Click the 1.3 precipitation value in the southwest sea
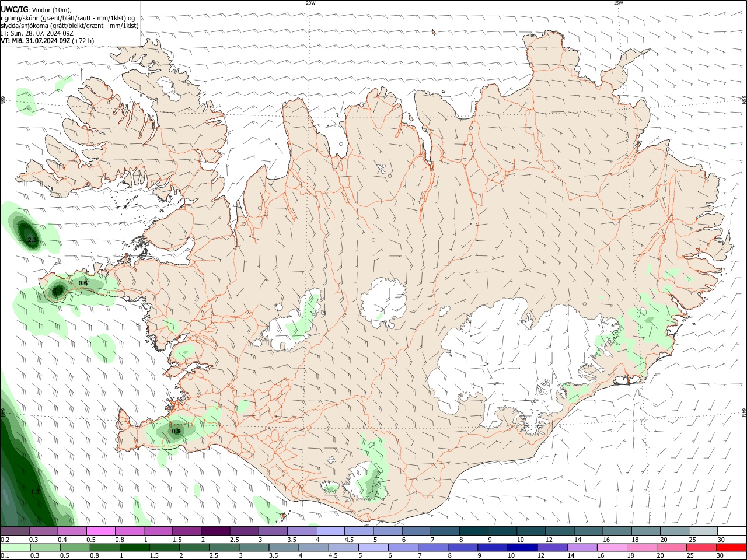The height and width of the screenshot is (560, 747). click(35, 492)
